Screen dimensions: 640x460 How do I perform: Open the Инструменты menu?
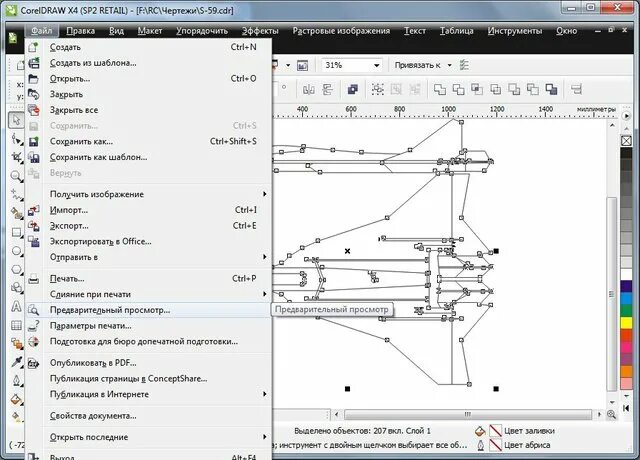[515, 31]
